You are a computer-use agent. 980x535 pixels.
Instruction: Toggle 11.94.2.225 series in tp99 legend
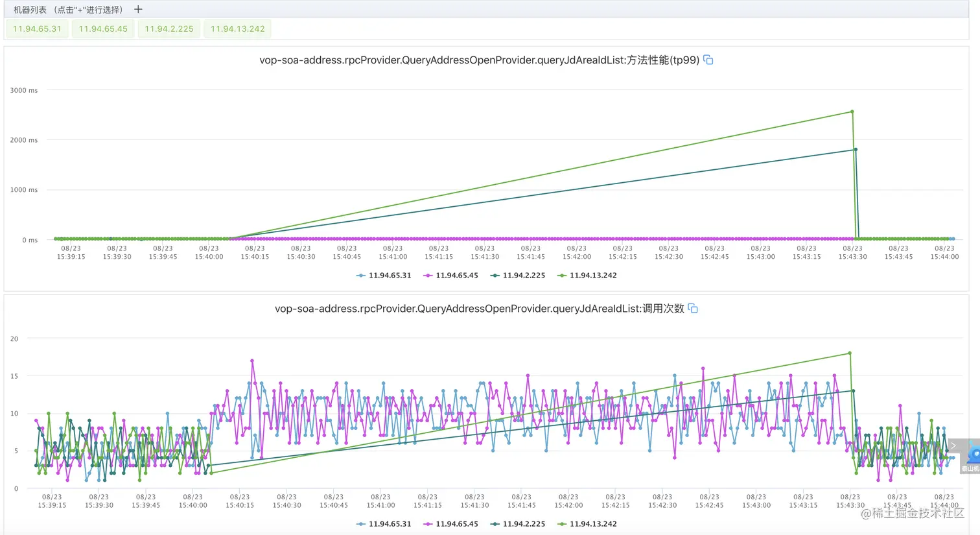point(518,276)
